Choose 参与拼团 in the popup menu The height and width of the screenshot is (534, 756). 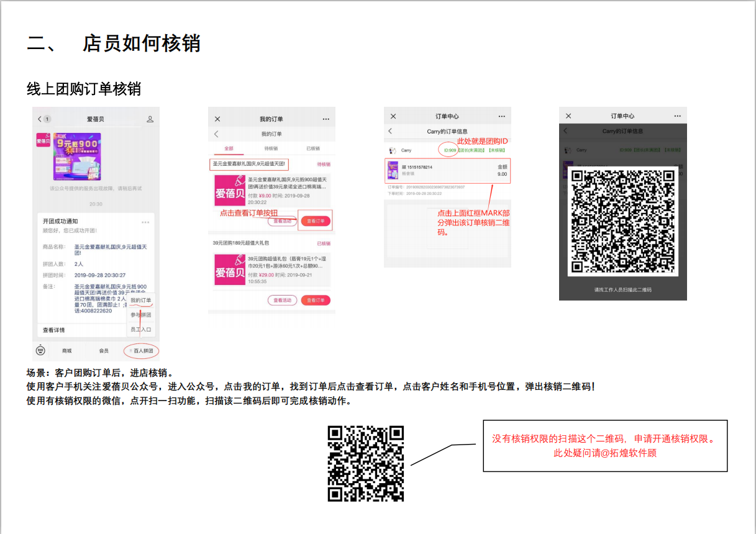pos(141,315)
